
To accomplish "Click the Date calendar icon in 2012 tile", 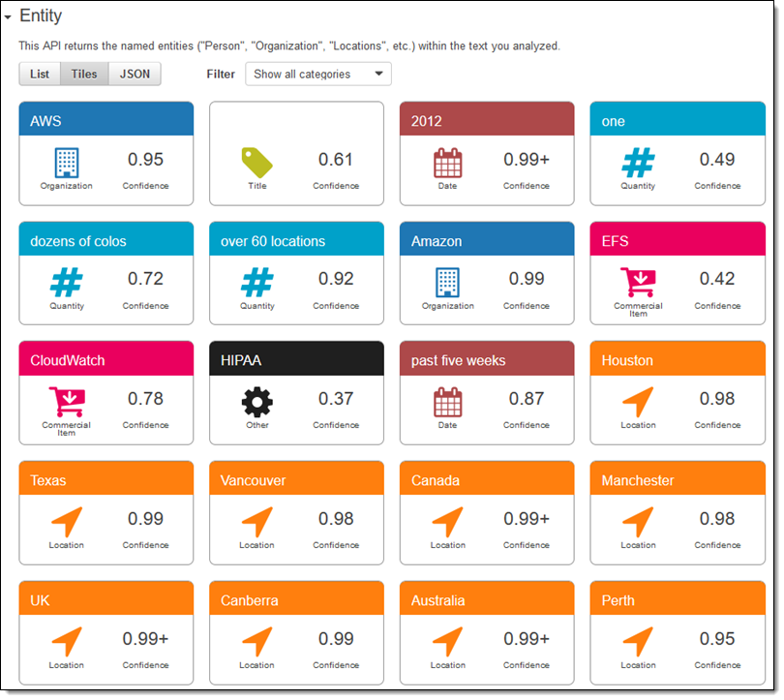I will click(x=447, y=163).
